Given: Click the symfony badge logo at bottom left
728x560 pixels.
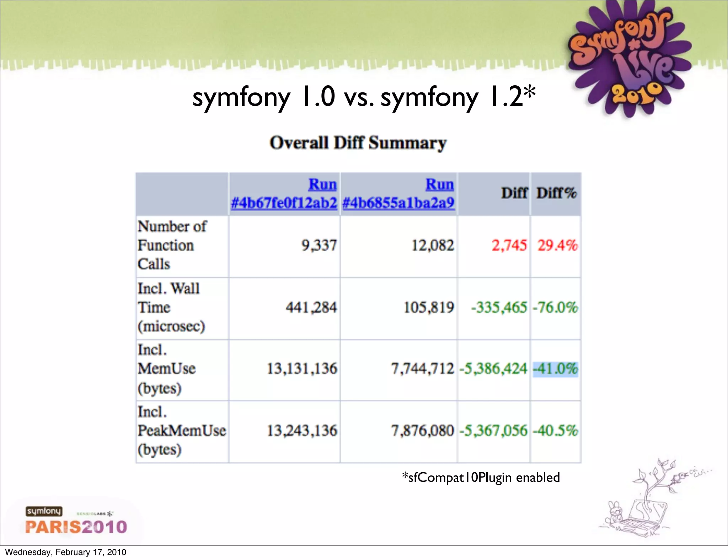Looking at the screenshot, I should click(x=44, y=511).
